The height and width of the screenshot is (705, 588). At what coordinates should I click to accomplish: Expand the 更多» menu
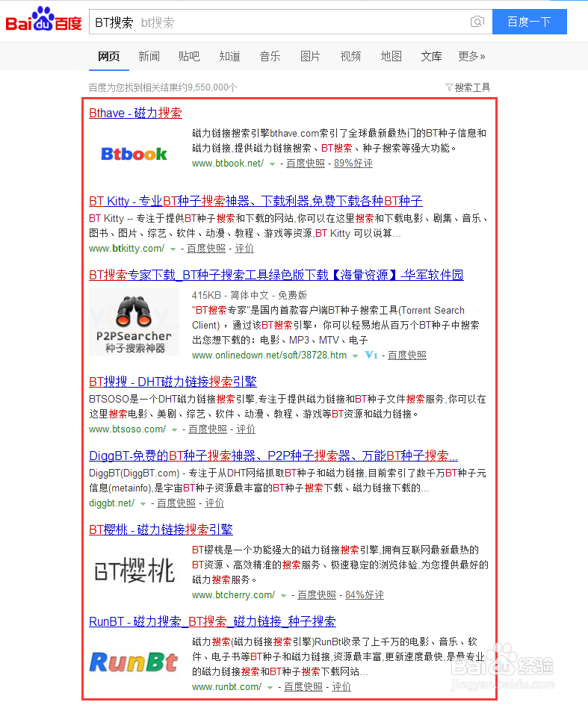pyautogui.click(x=471, y=56)
